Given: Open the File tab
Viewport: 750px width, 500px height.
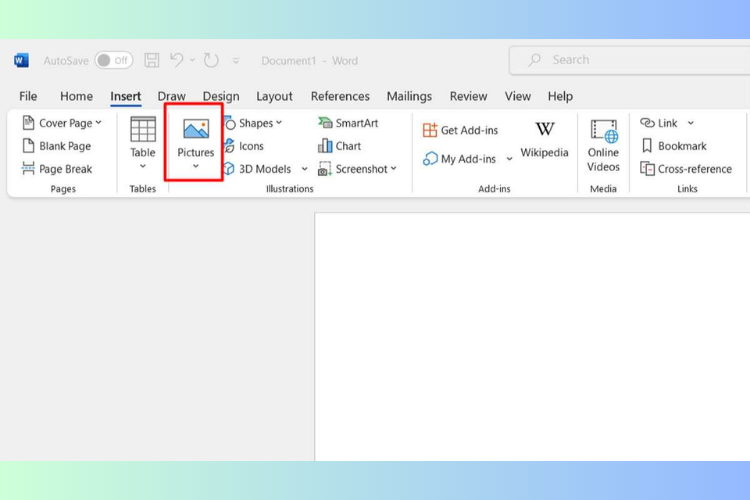Looking at the screenshot, I should [28, 96].
